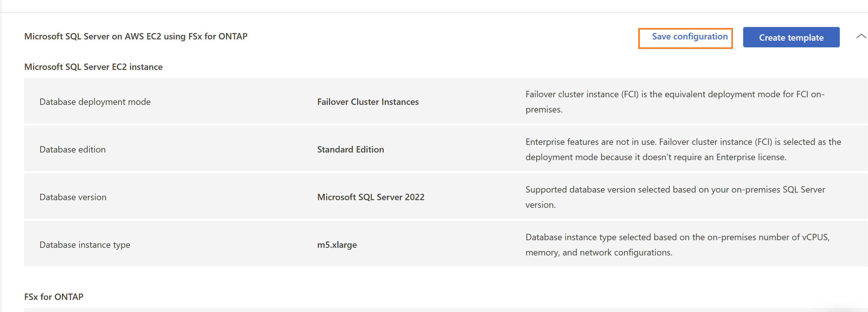Click the Standard Edition value
The width and height of the screenshot is (868, 312).
point(351,149)
